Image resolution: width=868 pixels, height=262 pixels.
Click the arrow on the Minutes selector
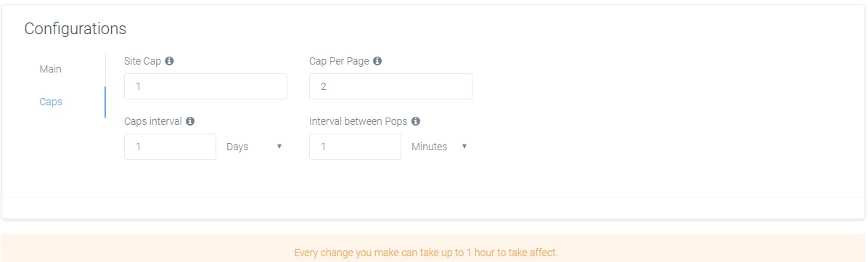(x=464, y=147)
